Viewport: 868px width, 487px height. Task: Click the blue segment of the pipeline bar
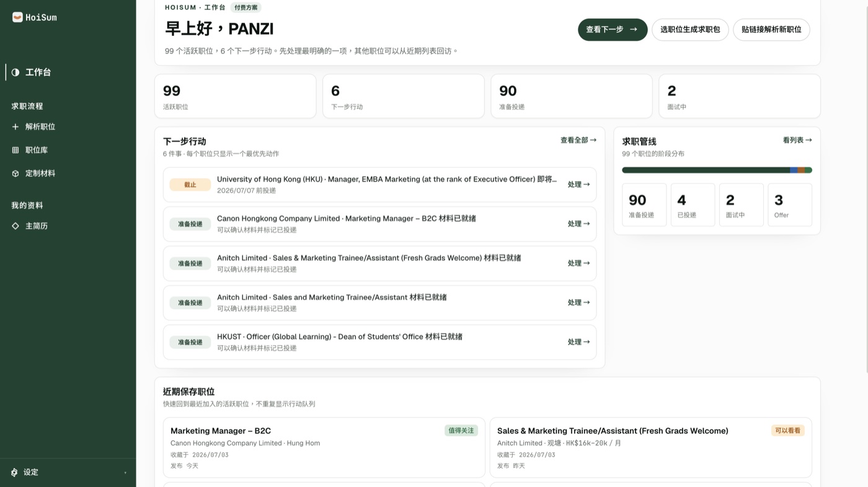click(x=794, y=170)
